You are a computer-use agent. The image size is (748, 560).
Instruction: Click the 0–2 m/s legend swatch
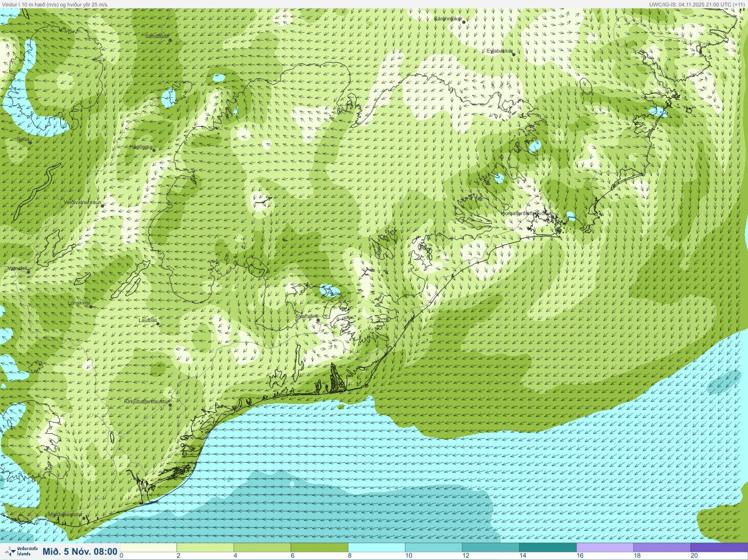pos(149,547)
